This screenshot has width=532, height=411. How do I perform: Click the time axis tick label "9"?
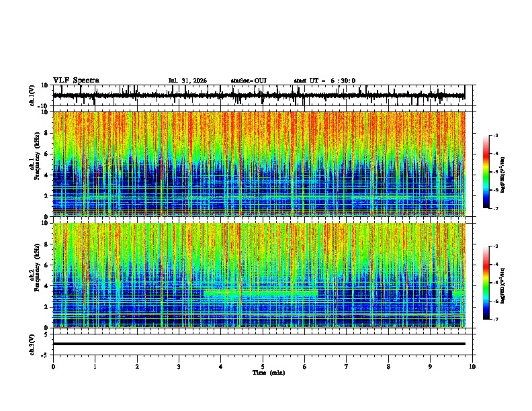(x=430, y=367)
